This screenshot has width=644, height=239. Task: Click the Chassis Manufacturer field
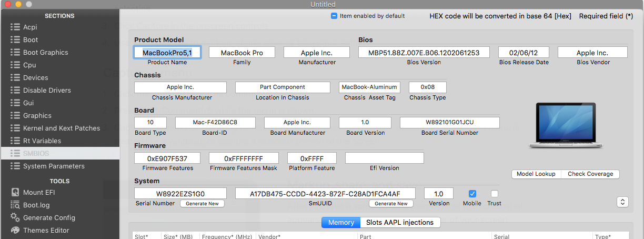pyautogui.click(x=180, y=87)
